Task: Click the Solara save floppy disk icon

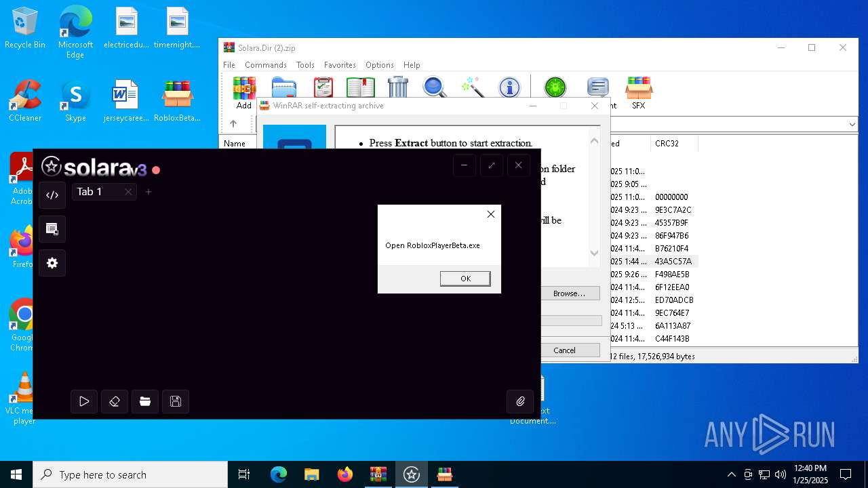Action: pyautogui.click(x=176, y=401)
